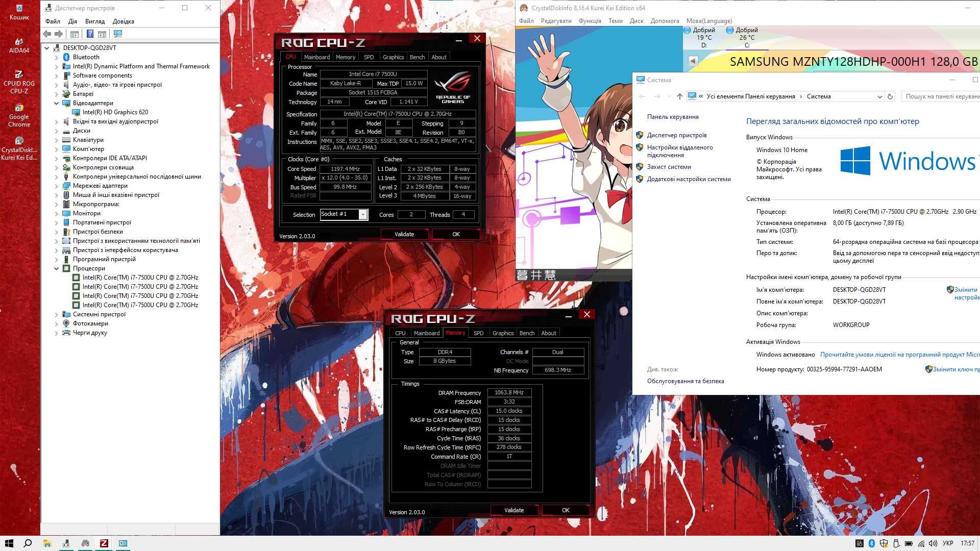
Task: Open Додаткові настройки системи link
Action: tap(689, 179)
